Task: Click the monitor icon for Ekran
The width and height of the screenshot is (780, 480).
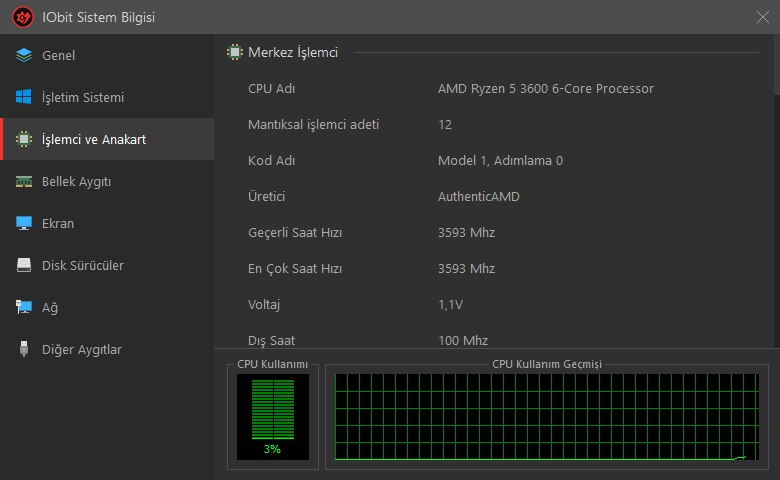Action: (23, 223)
